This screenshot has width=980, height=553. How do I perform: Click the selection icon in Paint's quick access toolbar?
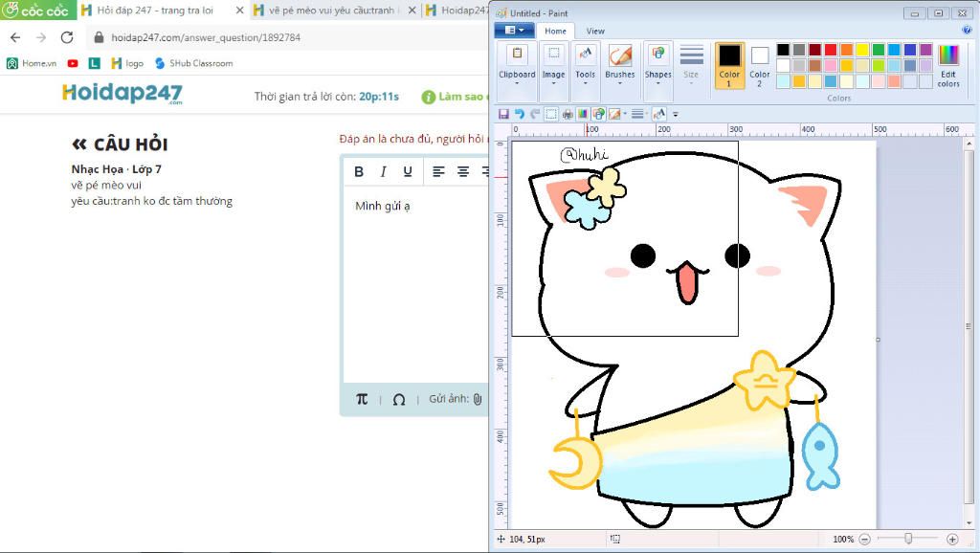pos(551,114)
